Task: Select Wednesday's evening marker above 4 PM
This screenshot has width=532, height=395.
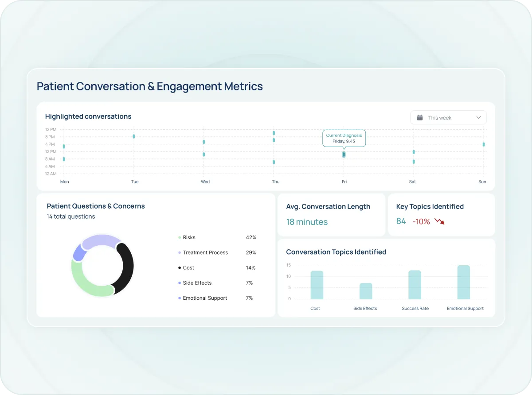Action: coord(204,142)
